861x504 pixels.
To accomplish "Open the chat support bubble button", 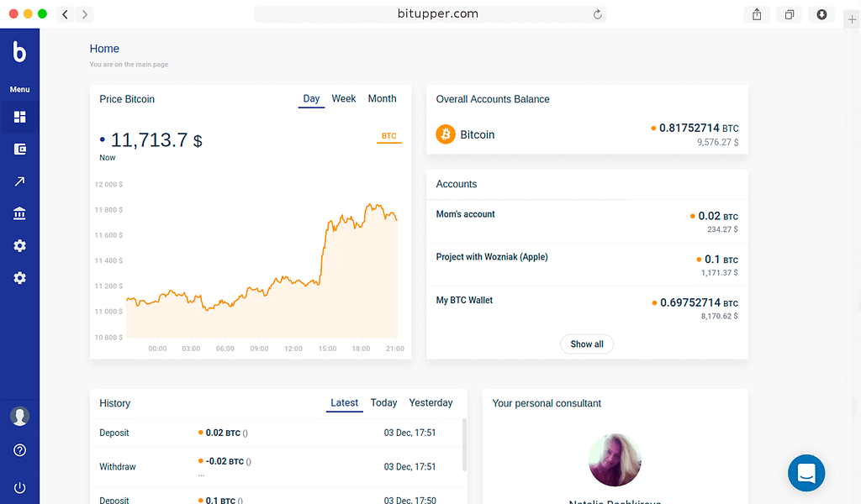I will 806,473.
